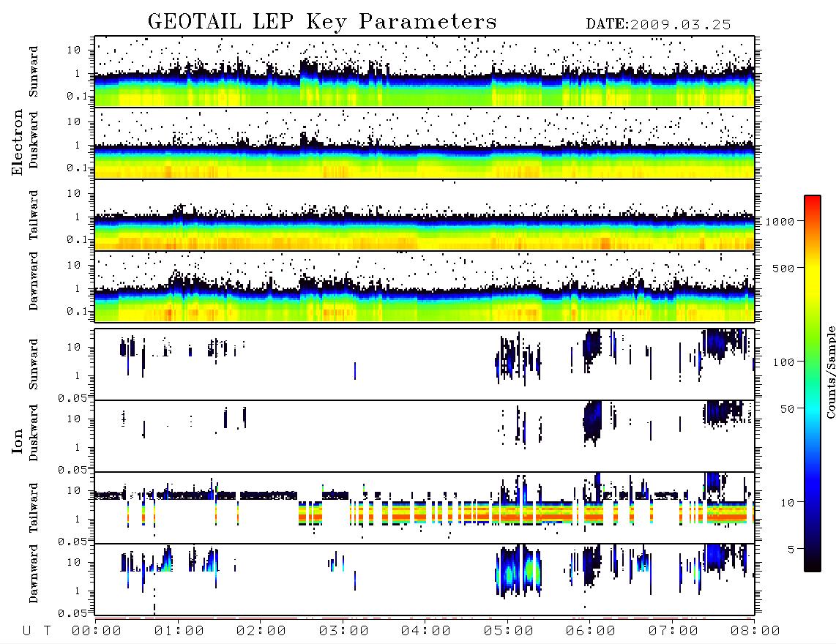Click the '0.05' tick of Ion Sunward panel

coord(72,398)
